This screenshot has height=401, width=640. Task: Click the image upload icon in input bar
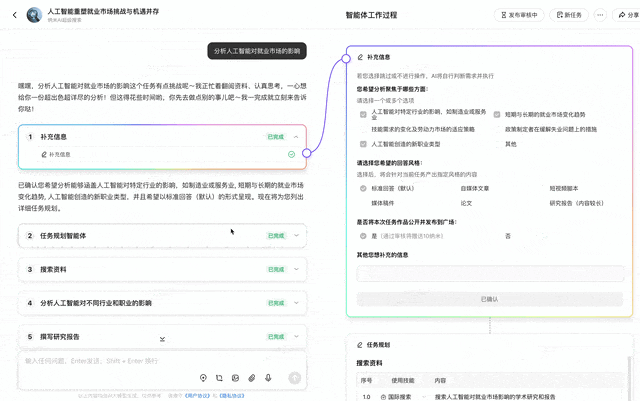pyautogui.click(x=235, y=378)
